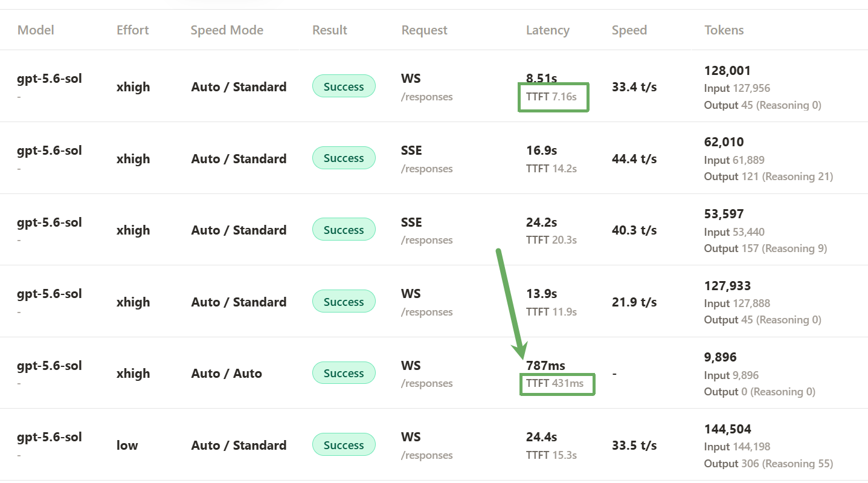This screenshot has width=868, height=483.
Task: Click the 24.2s latency value
Action: point(542,222)
